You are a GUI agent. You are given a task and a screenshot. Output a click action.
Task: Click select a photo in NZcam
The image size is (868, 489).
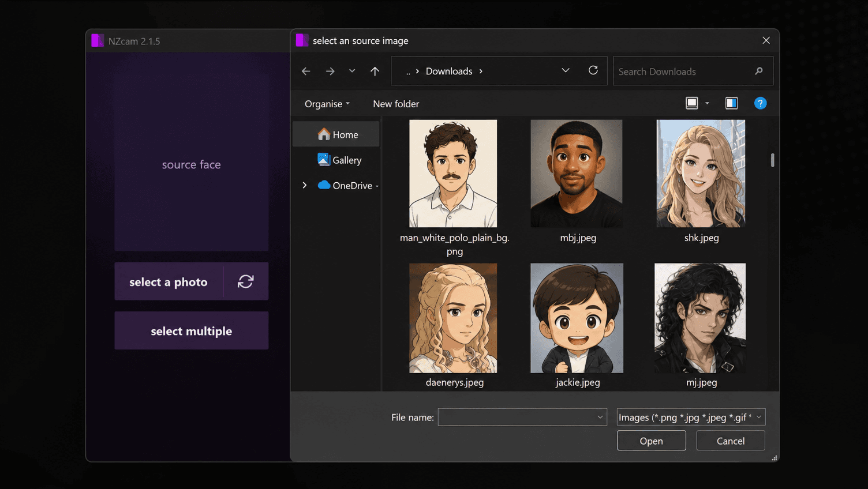(x=169, y=281)
